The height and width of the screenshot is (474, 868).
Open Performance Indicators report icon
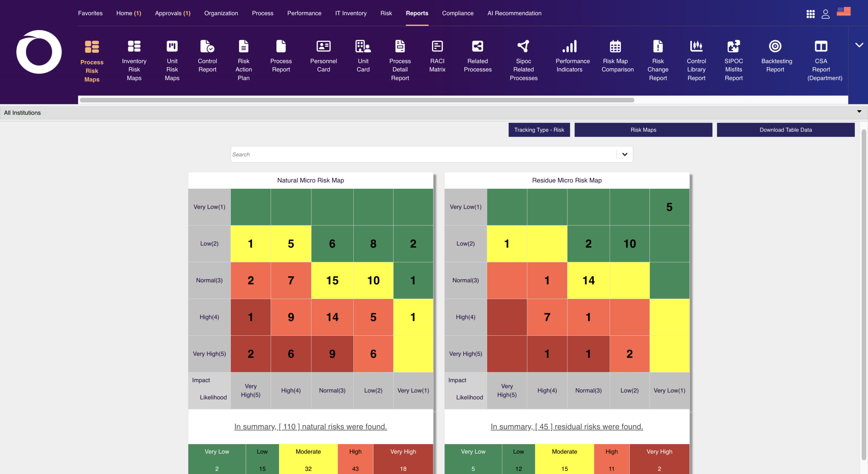[569, 46]
